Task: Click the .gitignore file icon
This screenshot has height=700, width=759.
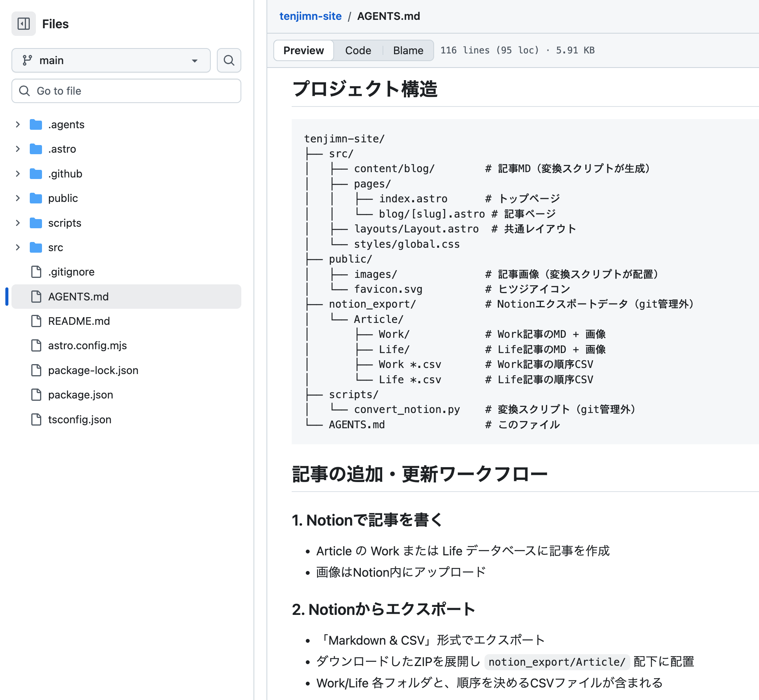Action: (x=36, y=272)
